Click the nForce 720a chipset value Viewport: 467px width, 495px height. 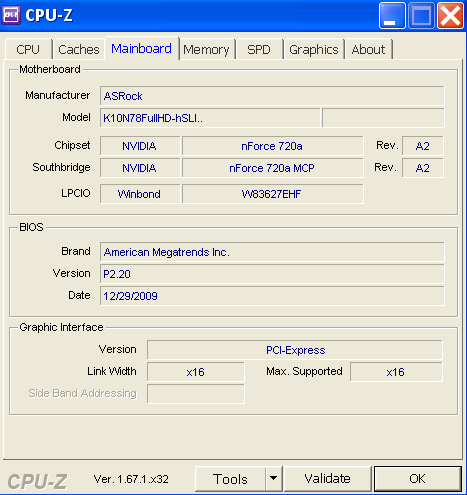point(272,146)
